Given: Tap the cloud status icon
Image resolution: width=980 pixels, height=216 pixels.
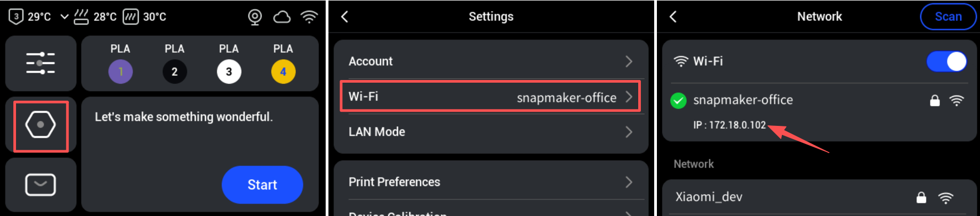Looking at the screenshot, I should coord(282,17).
